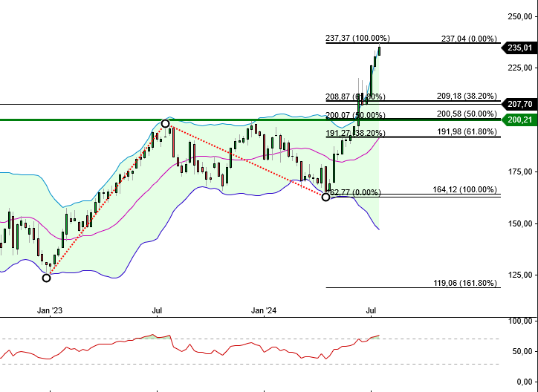Screen dimensions: 538x392
Task: Click the 150,00 price axis label
Action: pyautogui.click(x=520, y=223)
